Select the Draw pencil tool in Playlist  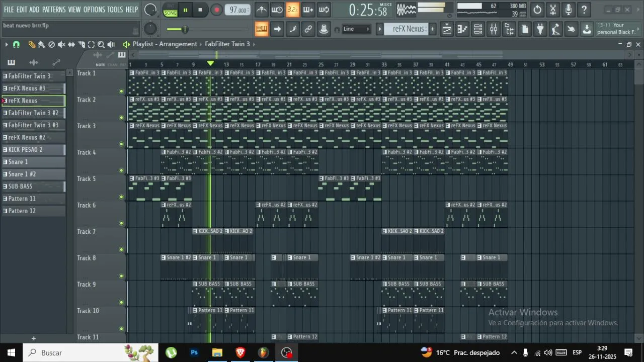tap(32, 45)
